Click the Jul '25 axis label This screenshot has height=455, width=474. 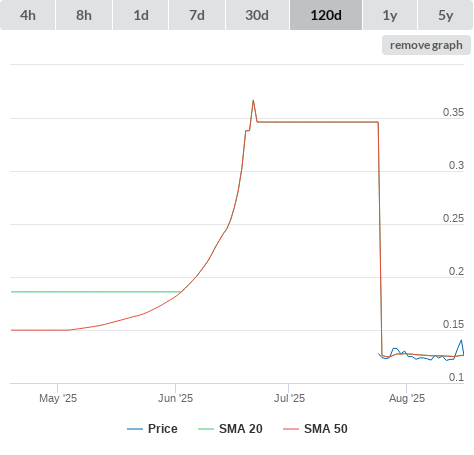tap(289, 398)
